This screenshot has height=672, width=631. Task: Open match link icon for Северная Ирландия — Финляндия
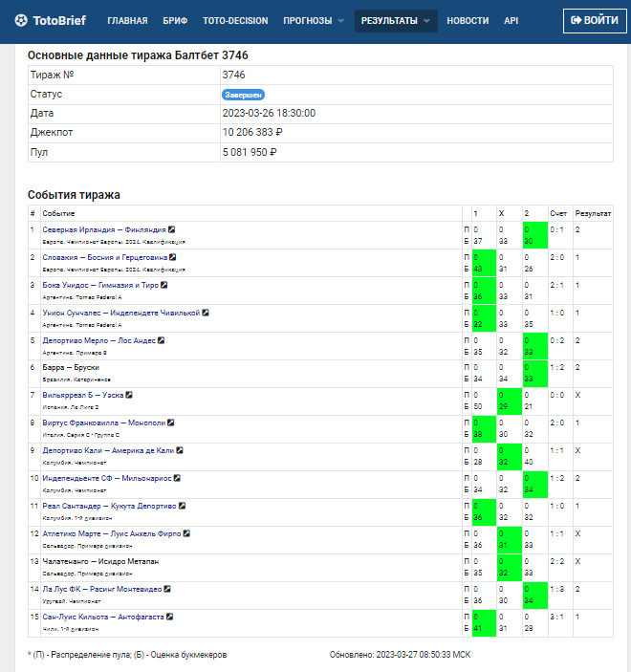[x=172, y=229]
